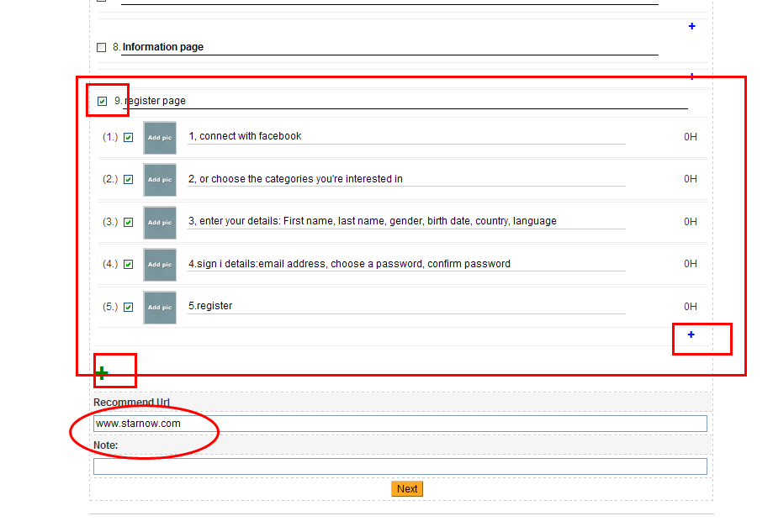Screen dimensions: 773x532
Task: Edit the sign in details text
Action: coord(406,264)
